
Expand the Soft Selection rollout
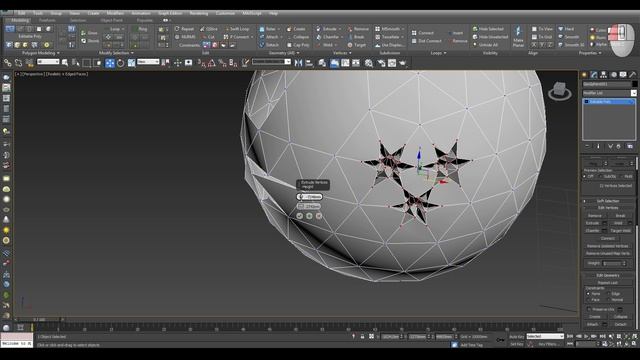coord(608,201)
